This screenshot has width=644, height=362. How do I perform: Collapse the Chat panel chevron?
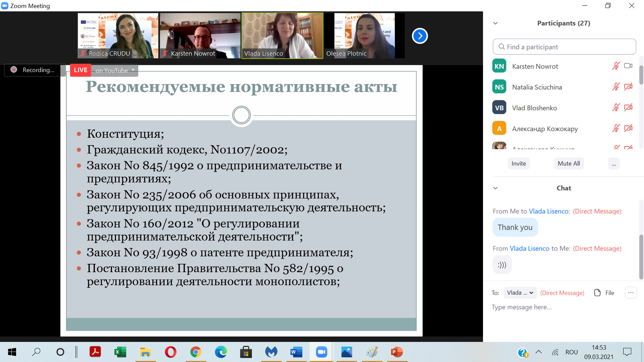tap(495, 188)
